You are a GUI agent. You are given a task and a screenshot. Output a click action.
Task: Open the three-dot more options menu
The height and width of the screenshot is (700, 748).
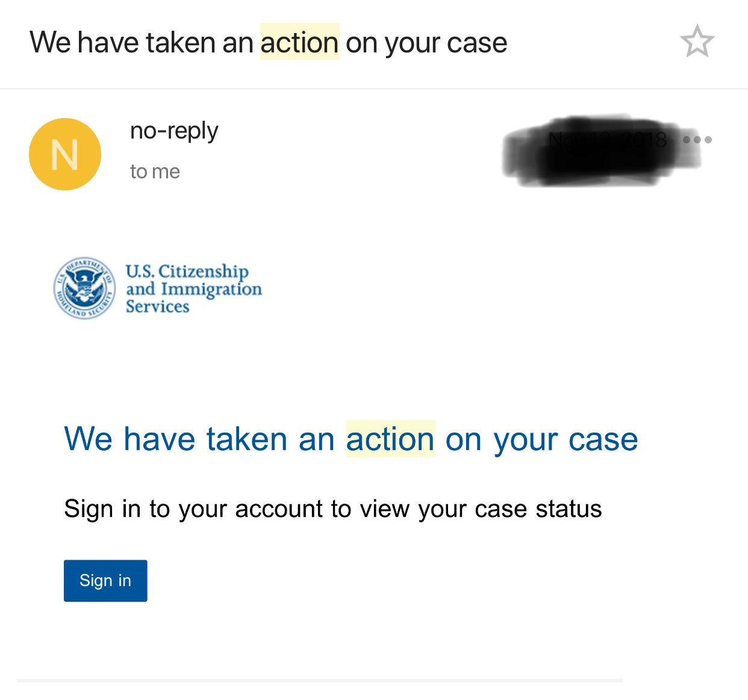pos(697,140)
